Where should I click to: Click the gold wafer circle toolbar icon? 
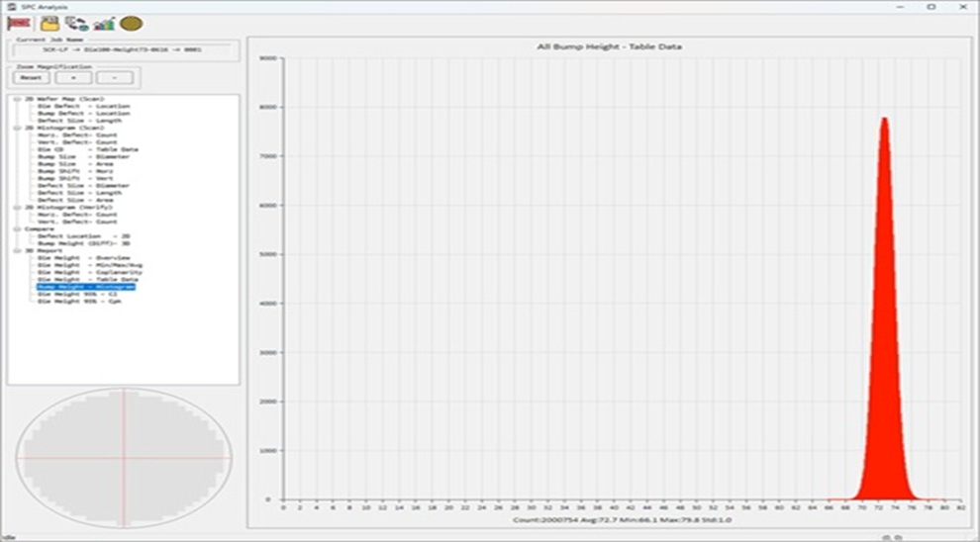pos(132,24)
